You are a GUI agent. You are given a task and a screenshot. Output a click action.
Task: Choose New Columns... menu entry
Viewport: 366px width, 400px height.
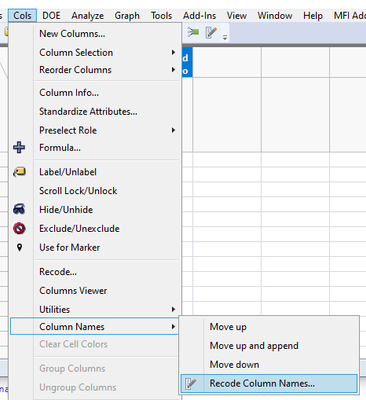pos(95,34)
